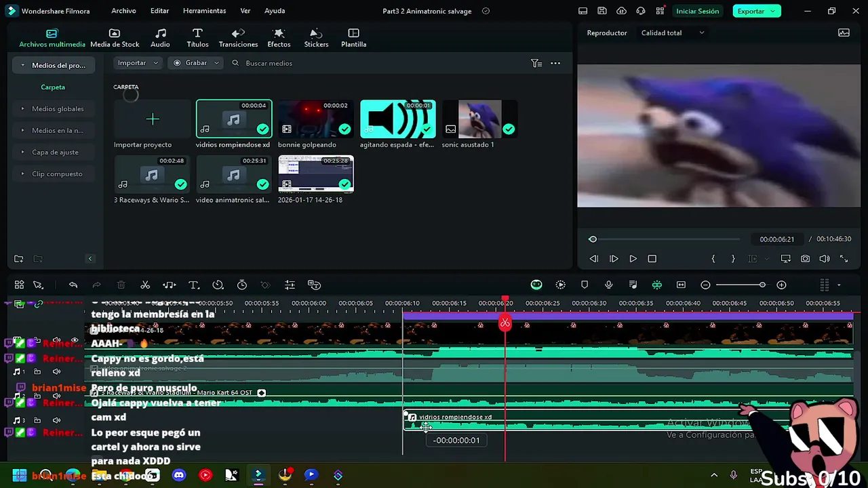Viewport: 868px width, 488px height.
Task: Click the Iniciar Sesión button
Action: [697, 11]
